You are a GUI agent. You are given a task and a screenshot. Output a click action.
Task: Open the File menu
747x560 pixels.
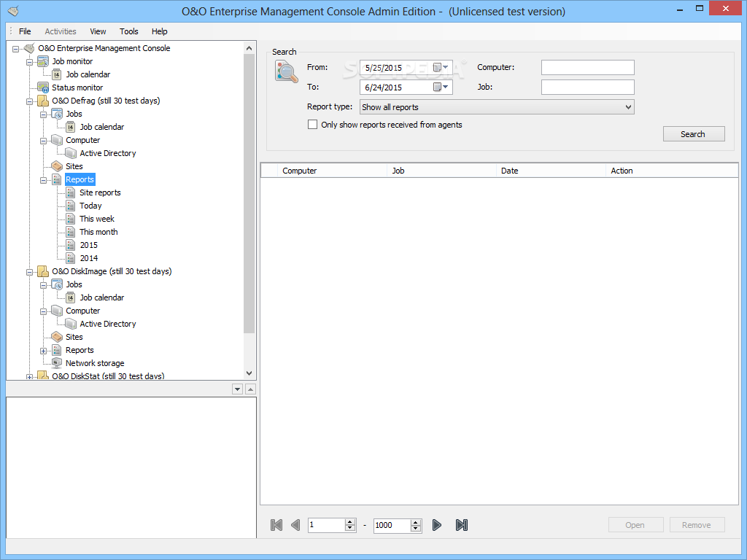[x=25, y=31]
